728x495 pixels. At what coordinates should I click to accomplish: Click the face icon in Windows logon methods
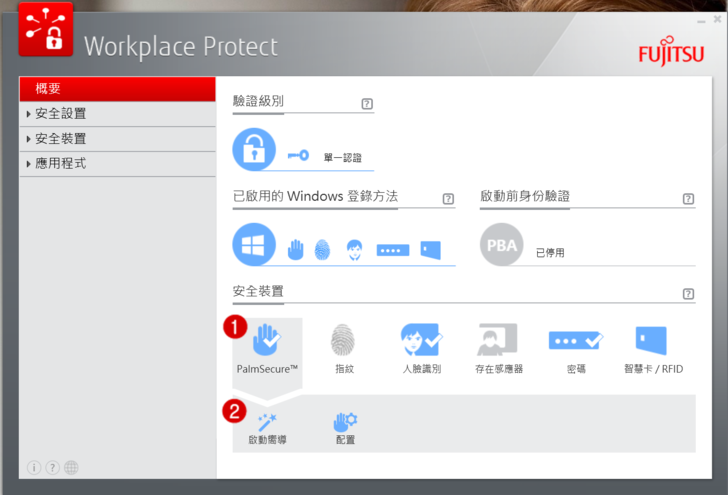pyautogui.click(x=354, y=250)
